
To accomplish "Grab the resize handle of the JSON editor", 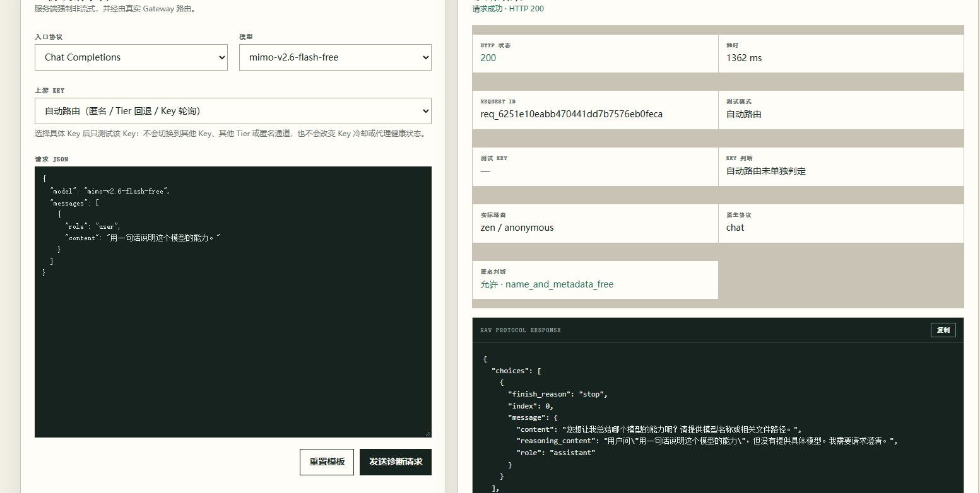I will [x=427, y=433].
